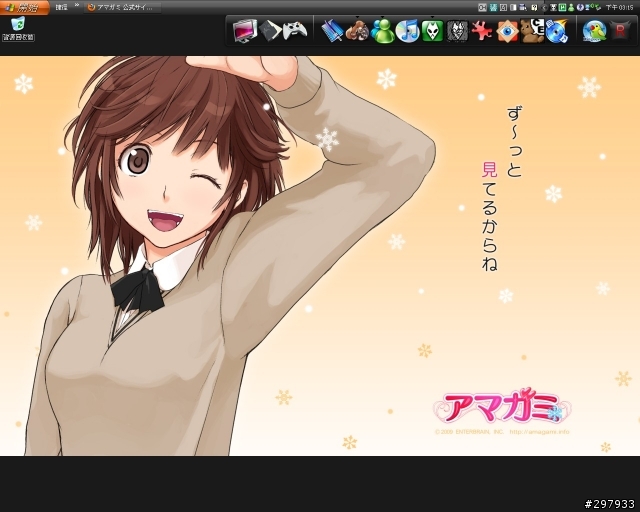
Task: Launch the white game controller dock icon
Action: pos(295,31)
